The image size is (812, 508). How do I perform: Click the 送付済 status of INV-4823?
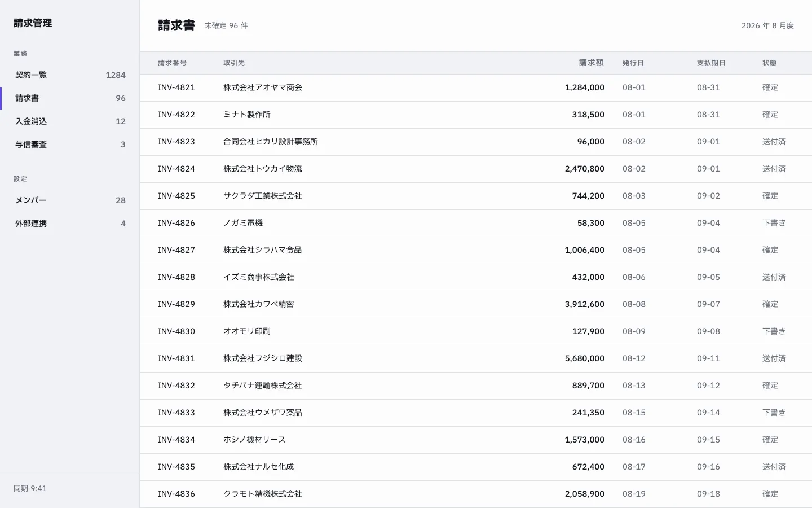[774, 142]
